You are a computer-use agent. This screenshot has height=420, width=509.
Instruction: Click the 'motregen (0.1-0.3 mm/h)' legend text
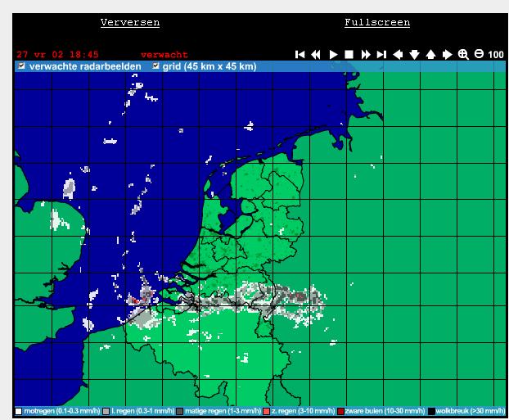(x=61, y=411)
